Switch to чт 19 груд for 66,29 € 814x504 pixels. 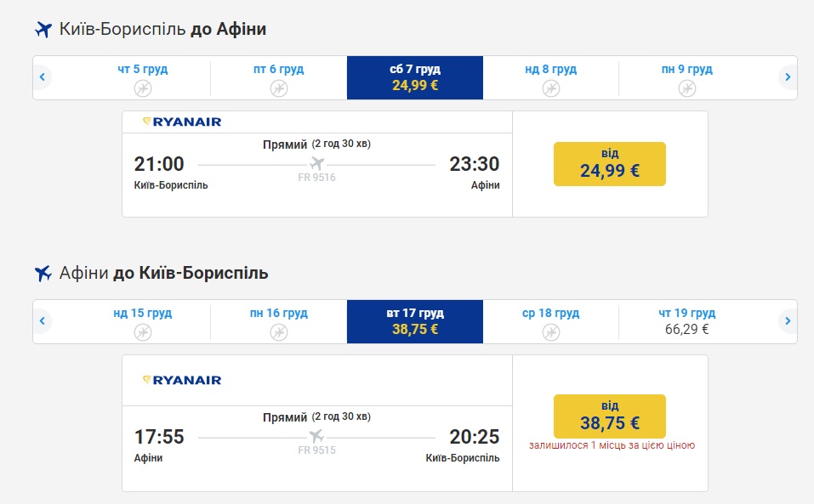[687, 321]
